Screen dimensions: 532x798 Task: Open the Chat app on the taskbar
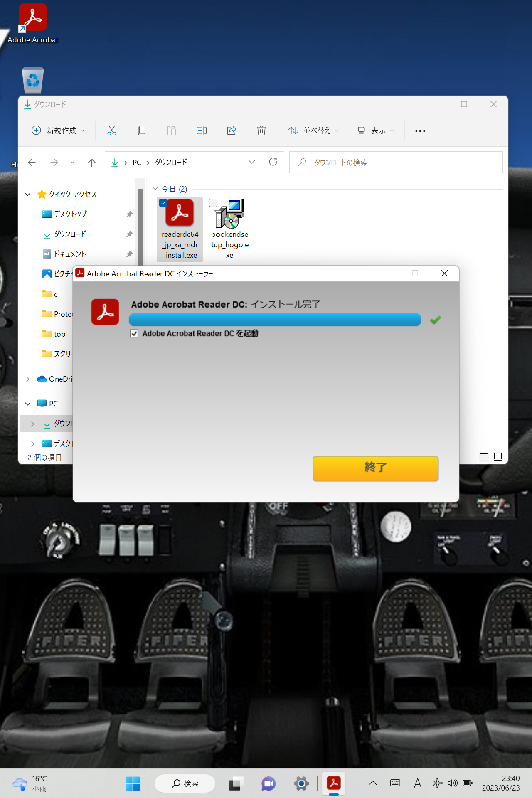tap(268, 783)
